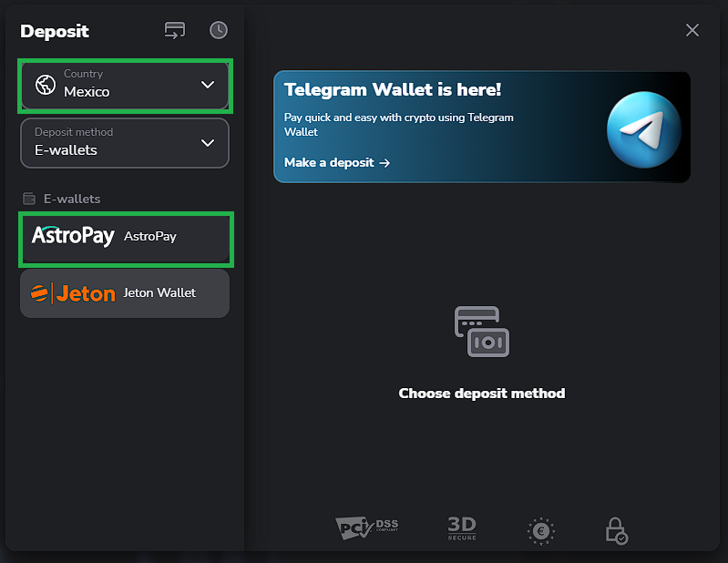Click the orange Jeton logo
The image size is (728, 563).
click(x=73, y=293)
